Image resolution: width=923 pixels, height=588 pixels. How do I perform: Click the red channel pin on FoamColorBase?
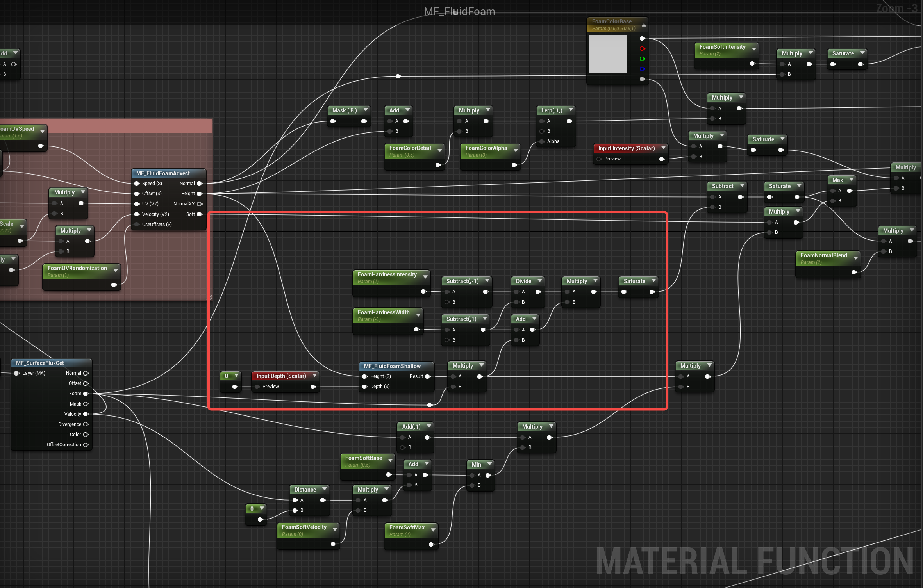[x=642, y=49]
